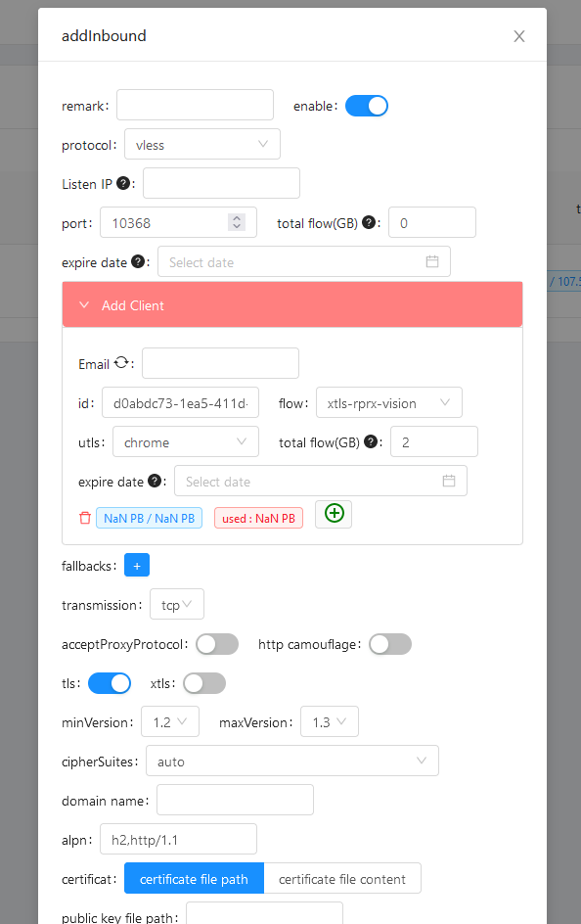Image resolution: width=581 pixels, height=924 pixels.
Task: Close the addInbound dialog with X
Action: click(519, 36)
